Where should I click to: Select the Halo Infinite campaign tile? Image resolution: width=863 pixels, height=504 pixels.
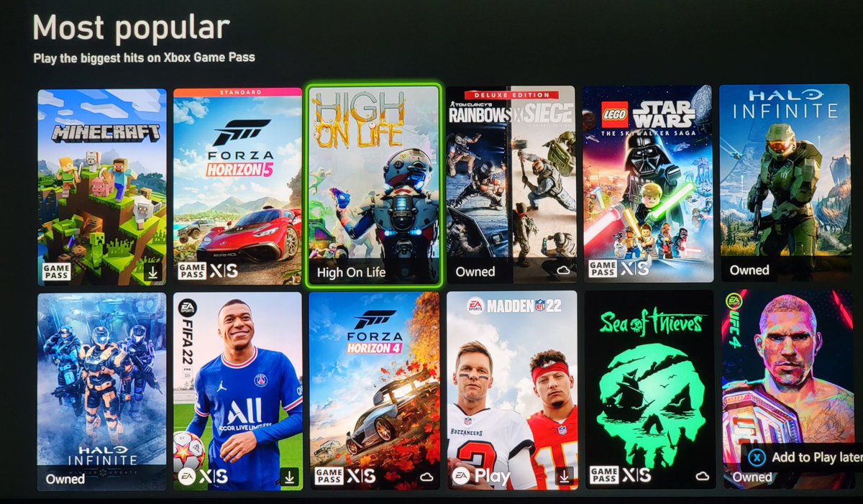(785, 183)
